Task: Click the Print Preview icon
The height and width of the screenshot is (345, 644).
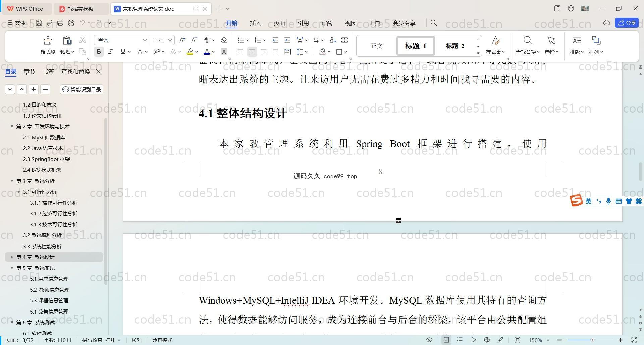Action: point(71,23)
